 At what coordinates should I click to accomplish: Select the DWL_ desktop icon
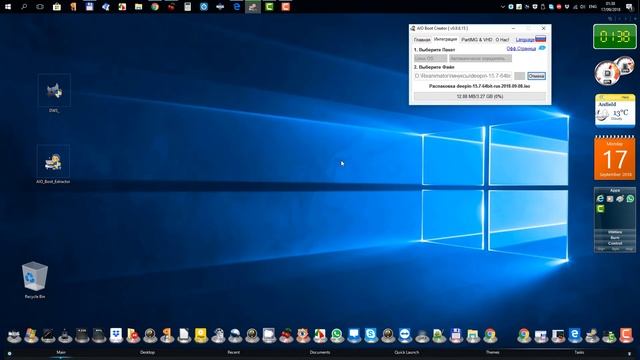point(54,93)
